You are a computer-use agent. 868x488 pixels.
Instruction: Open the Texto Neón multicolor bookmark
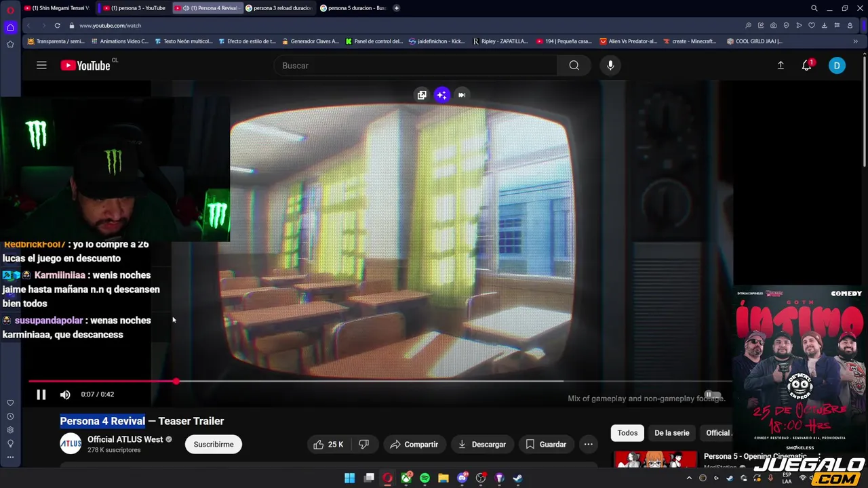click(183, 41)
